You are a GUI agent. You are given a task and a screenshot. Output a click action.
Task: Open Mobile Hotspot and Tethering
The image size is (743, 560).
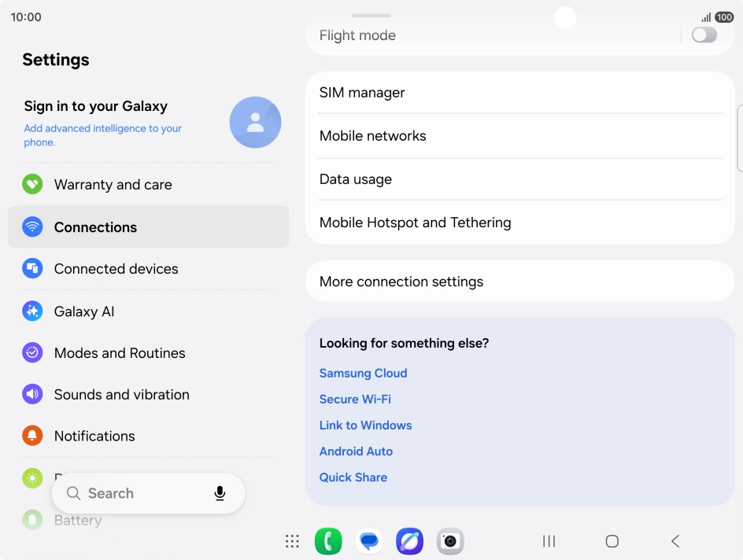(519, 223)
